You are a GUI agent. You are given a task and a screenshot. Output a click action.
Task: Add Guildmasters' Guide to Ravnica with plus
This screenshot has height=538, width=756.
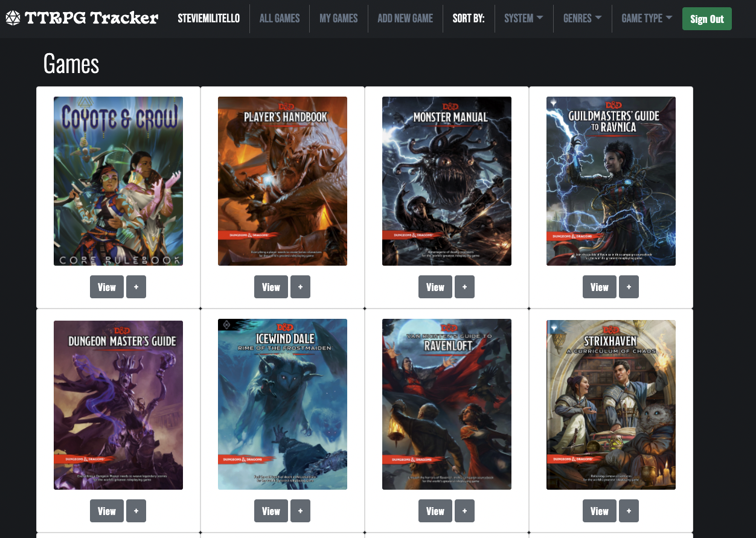pyautogui.click(x=629, y=287)
